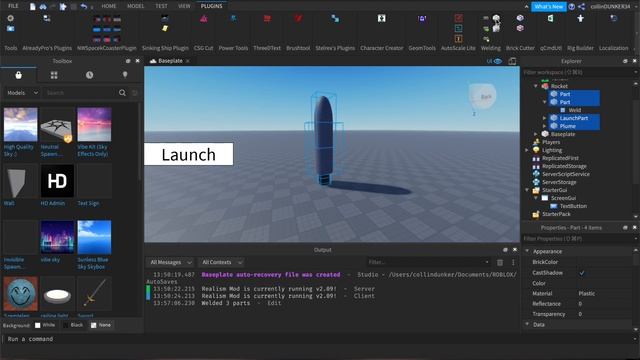Open the FILE menu
The width and height of the screenshot is (640, 360).
(13, 6)
